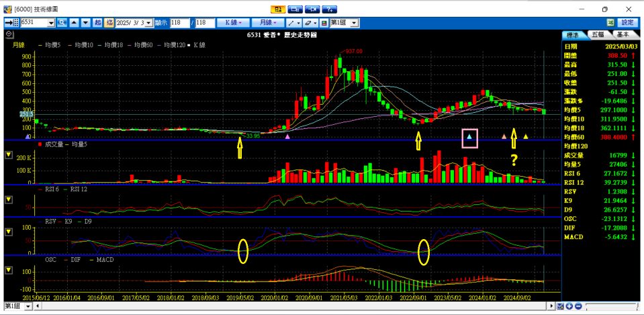
Task: Click the down arrow next stock button
Action: pos(85,22)
